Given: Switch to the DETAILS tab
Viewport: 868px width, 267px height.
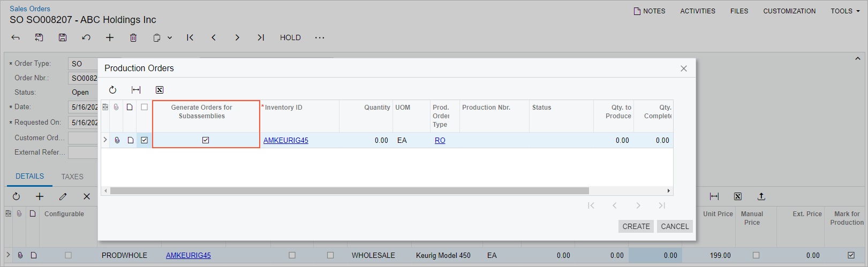Looking at the screenshot, I should (30, 176).
